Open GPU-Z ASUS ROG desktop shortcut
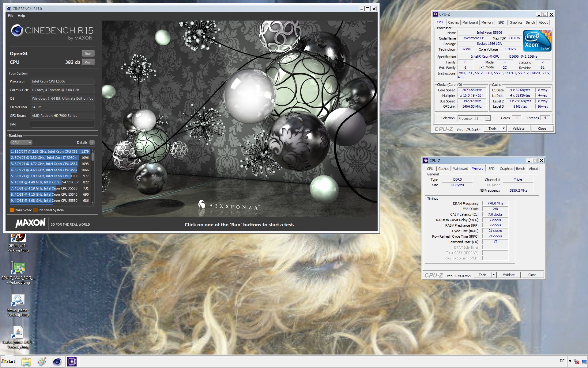The height and width of the screenshot is (368, 588). pyautogui.click(x=18, y=273)
